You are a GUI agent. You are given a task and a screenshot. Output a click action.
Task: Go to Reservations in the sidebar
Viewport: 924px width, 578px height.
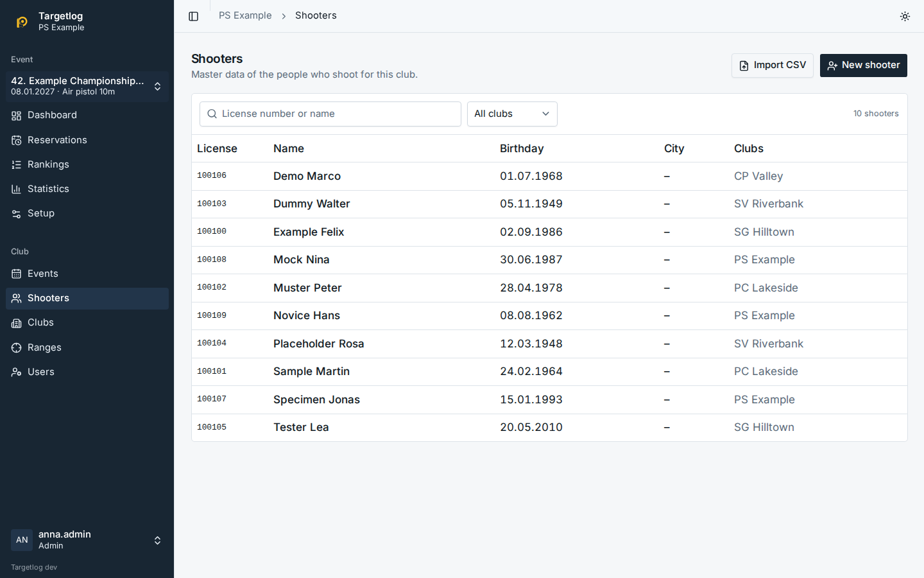coord(87,140)
